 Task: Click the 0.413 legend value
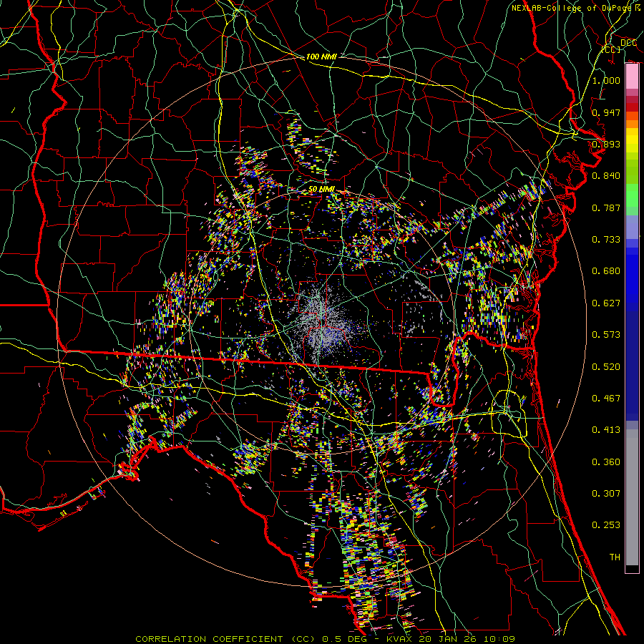pos(606,430)
